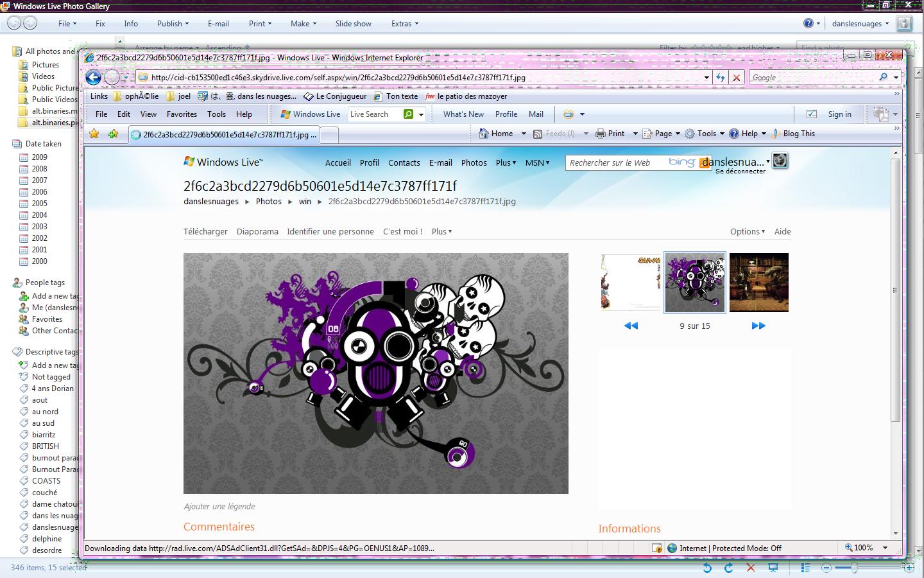924x578 pixels.
Task: Expand the address bar URL history dropdown
Action: (x=706, y=78)
